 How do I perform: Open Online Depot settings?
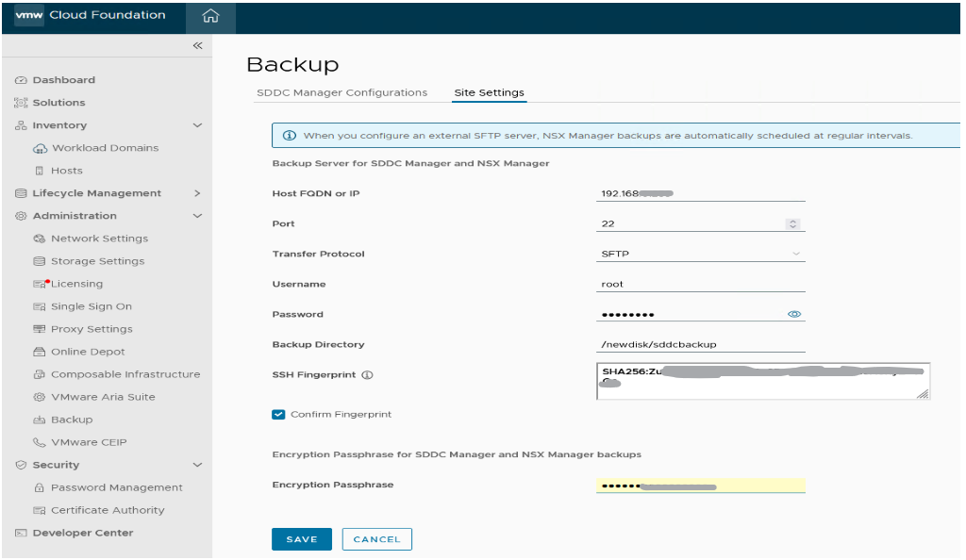coord(88,352)
